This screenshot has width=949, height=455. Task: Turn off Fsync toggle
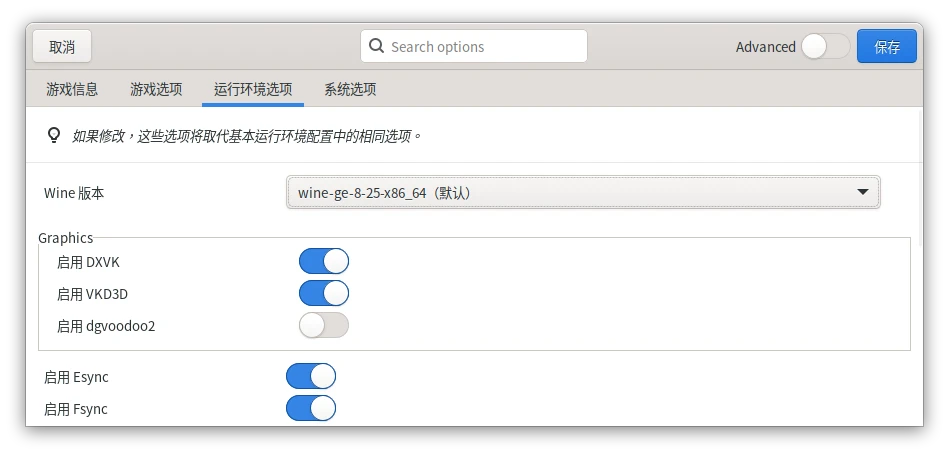point(311,409)
